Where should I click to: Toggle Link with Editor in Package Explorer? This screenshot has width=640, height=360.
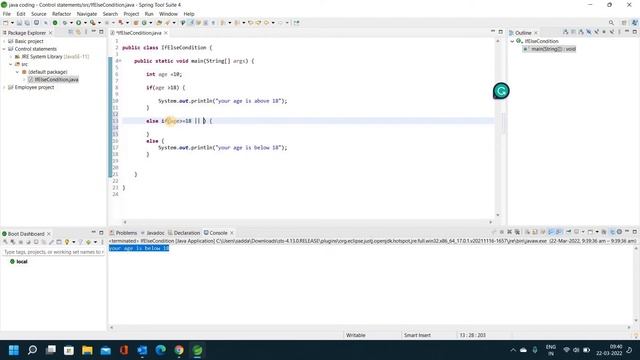tap(78, 32)
